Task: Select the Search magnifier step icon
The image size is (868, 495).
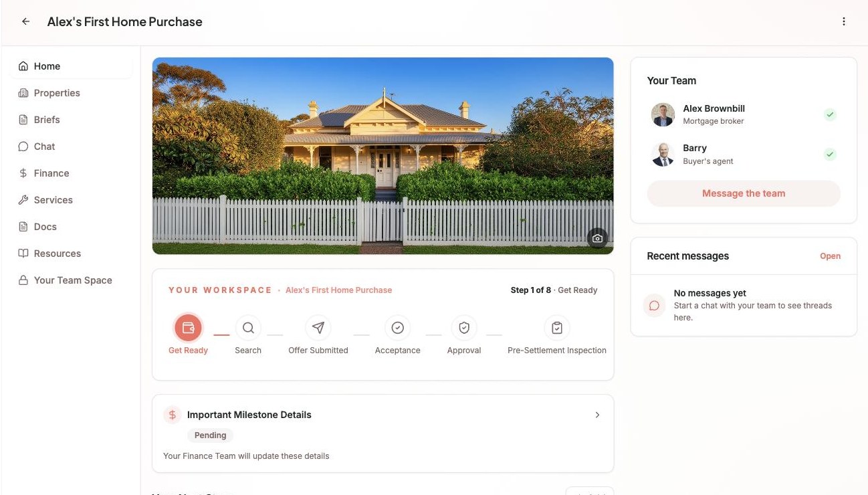Action: pyautogui.click(x=248, y=328)
